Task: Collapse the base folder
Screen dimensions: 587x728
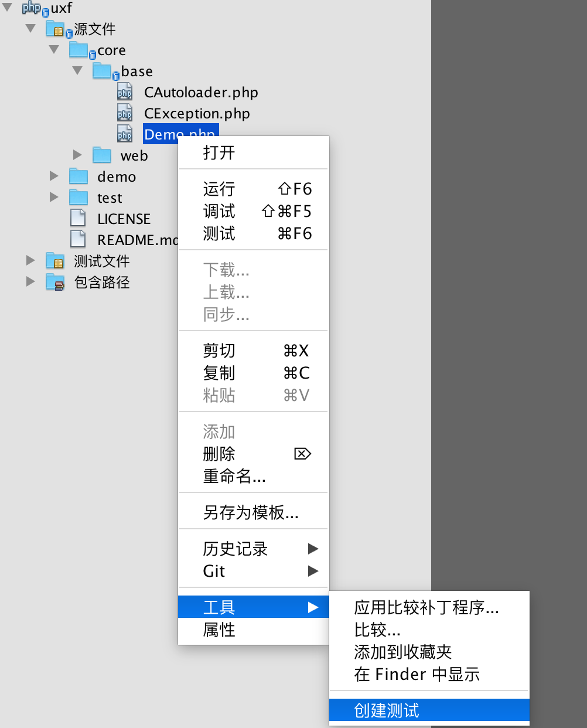Action: [77, 70]
